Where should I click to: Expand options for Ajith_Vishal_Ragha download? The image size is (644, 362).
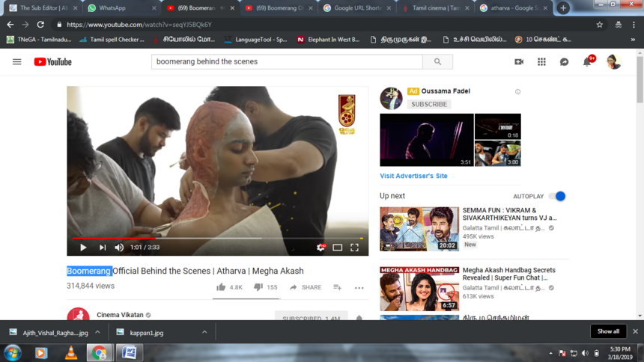(x=97, y=332)
